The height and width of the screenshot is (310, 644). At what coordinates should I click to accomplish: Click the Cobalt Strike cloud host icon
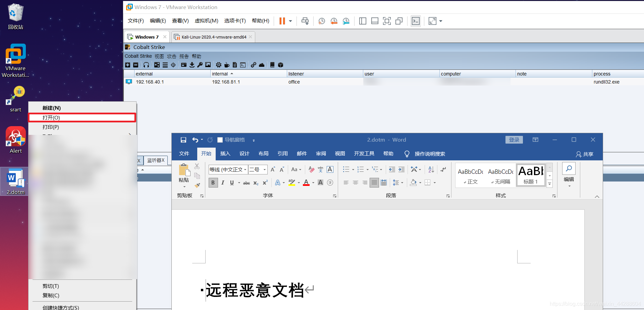coord(262,65)
